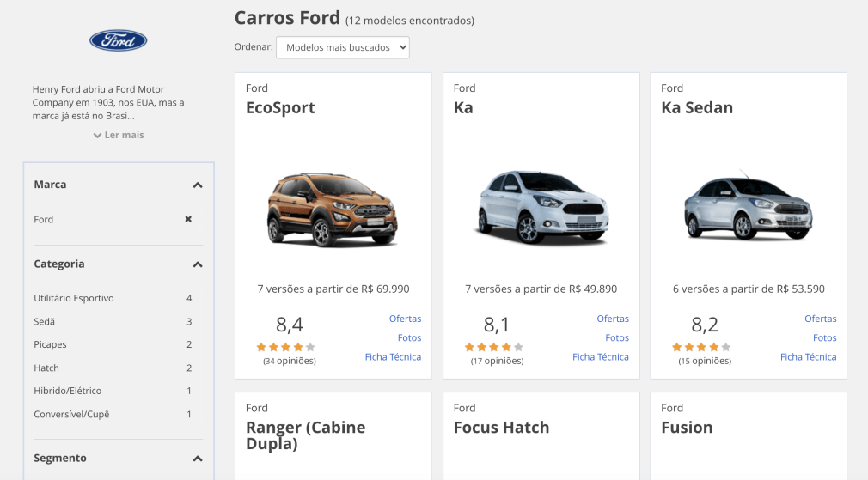Screen dimensions: 868x480
Task: View Ofertas for the Ka
Action: click(x=613, y=319)
